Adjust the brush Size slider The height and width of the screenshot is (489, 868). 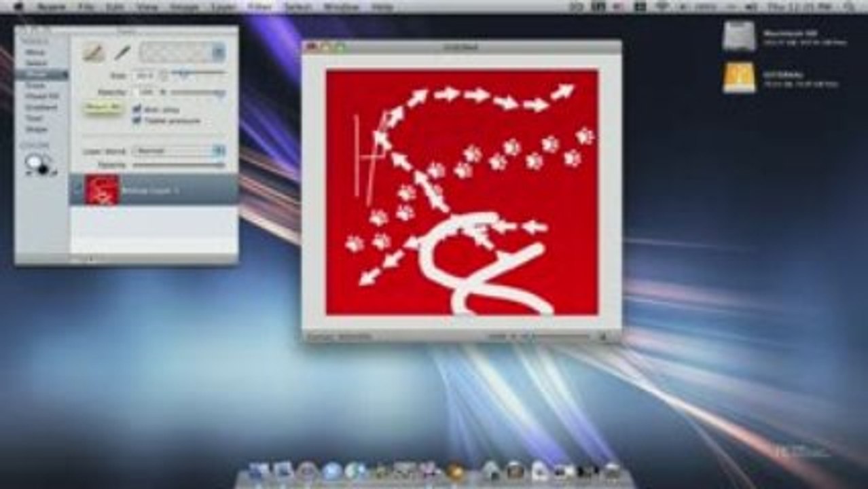[198, 72]
